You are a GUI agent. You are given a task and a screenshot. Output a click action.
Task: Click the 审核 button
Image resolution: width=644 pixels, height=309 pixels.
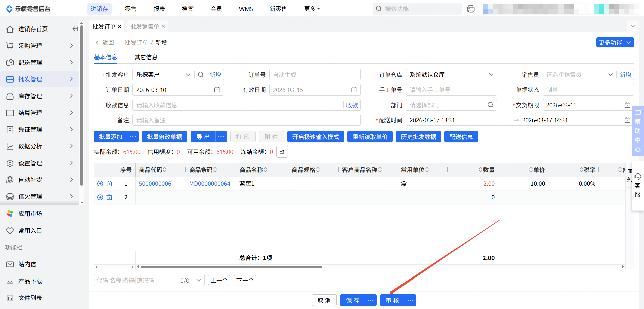(392, 300)
